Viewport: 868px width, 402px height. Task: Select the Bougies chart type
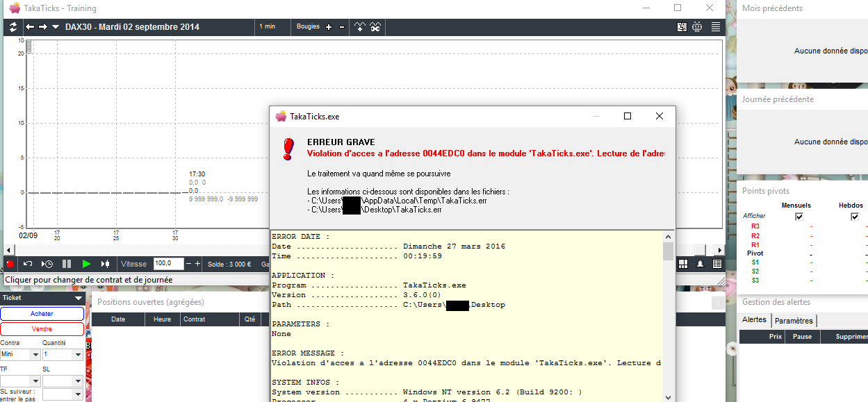click(308, 26)
